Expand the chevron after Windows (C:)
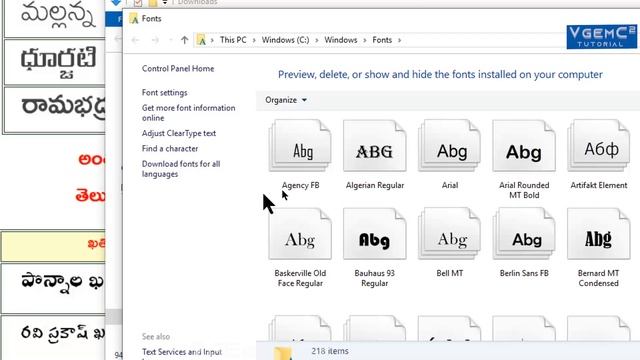Viewport: 640px width, 360px height. click(x=317, y=40)
